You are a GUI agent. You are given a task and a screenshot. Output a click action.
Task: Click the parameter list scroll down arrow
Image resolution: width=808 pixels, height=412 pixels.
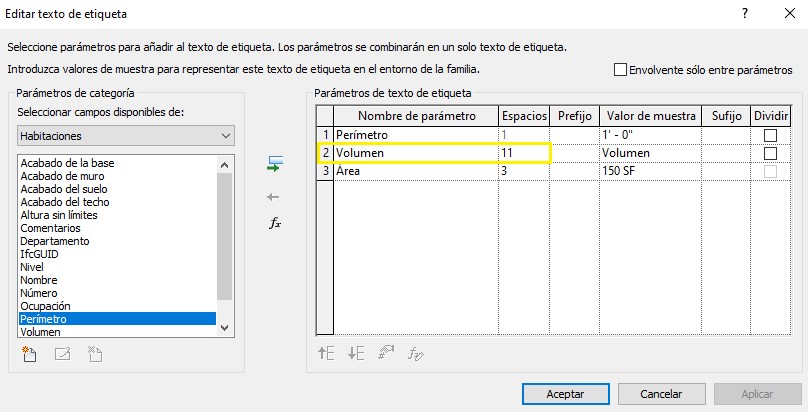point(225,328)
